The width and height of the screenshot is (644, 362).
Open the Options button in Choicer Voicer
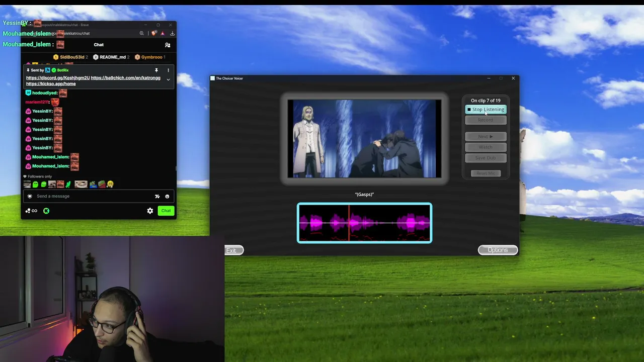(x=498, y=250)
